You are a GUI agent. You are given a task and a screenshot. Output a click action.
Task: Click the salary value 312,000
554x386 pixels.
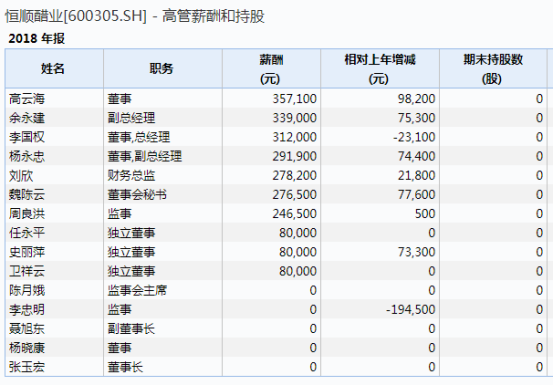click(x=294, y=137)
